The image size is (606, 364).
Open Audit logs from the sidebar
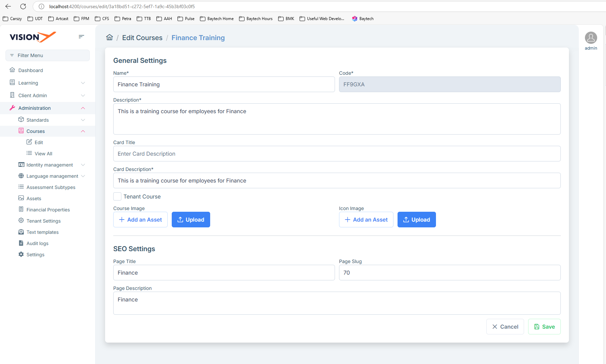[37, 243]
